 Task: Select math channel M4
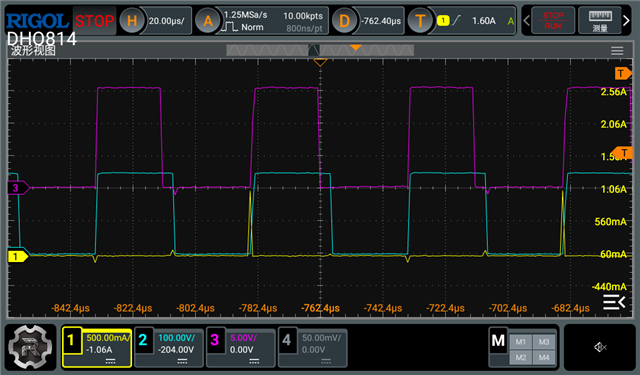pyautogui.click(x=544, y=357)
